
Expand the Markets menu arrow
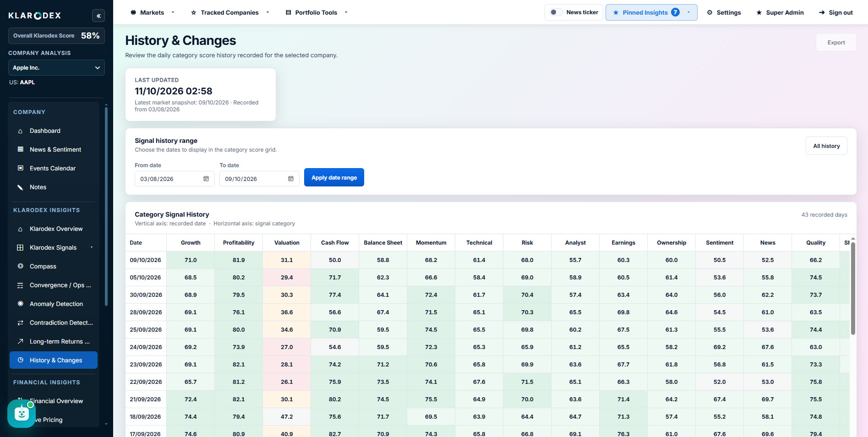(173, 12)
